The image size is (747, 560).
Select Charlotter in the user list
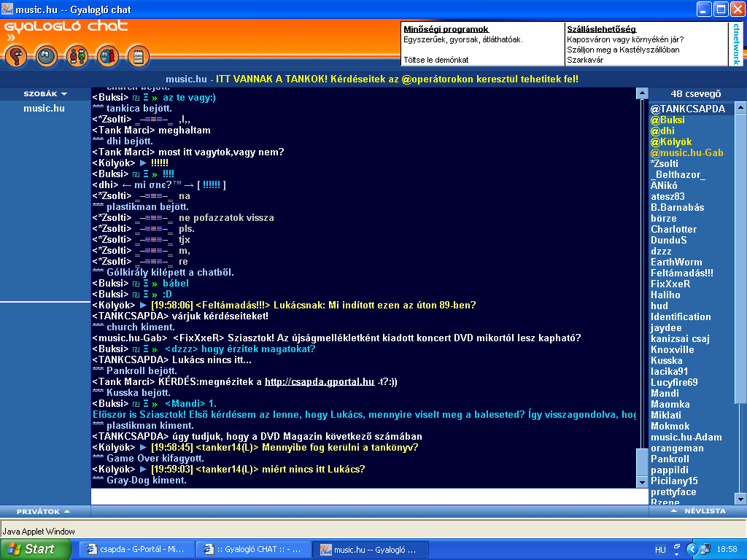(673, 230)
